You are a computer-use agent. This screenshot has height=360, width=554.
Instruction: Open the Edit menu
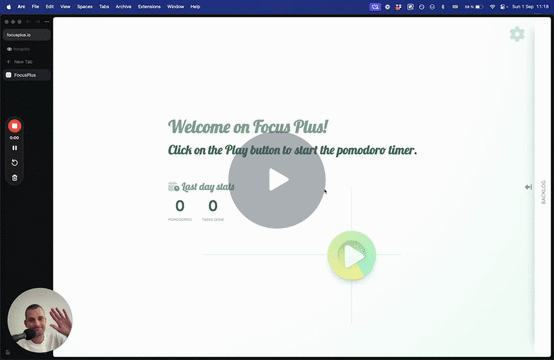tap(50, 7)
